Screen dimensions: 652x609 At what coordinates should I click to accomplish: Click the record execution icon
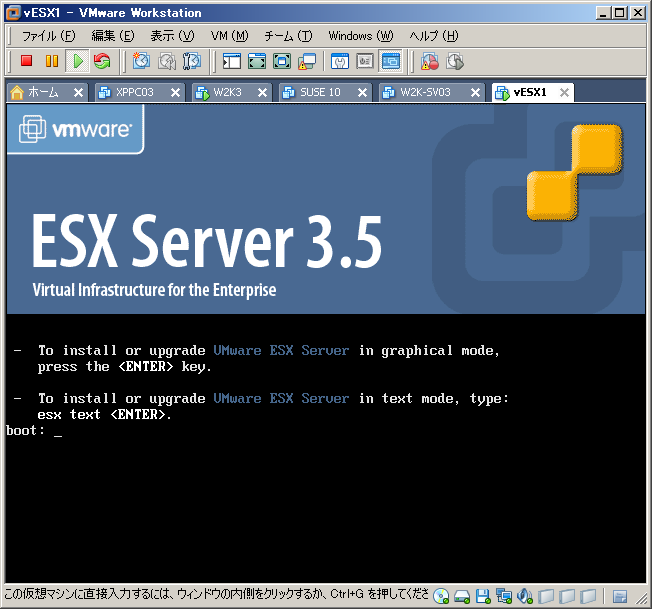[x=430, y=62]
